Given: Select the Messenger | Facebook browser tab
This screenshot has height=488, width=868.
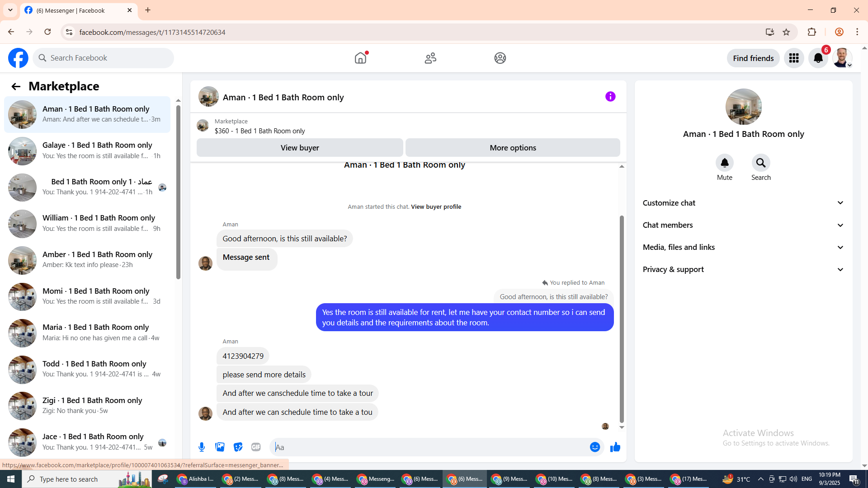Looking at the screenshot, I should (x=79, y=10).
